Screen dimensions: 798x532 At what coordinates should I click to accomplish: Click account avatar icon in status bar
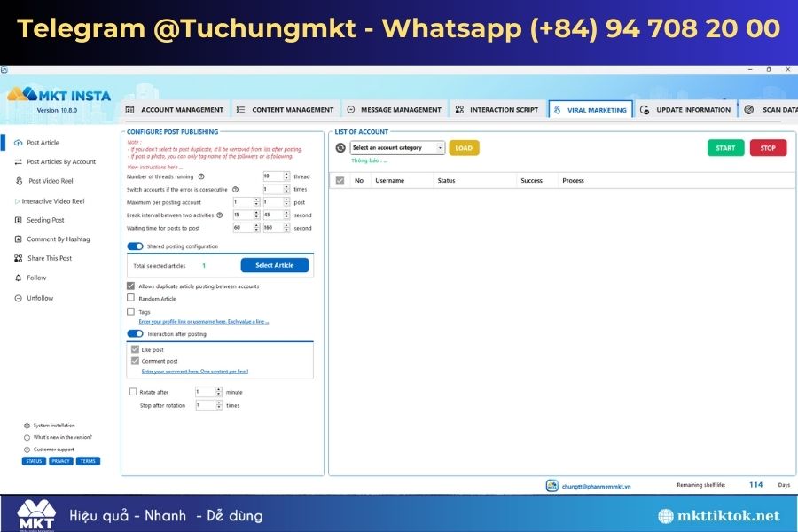pos(552,486)
